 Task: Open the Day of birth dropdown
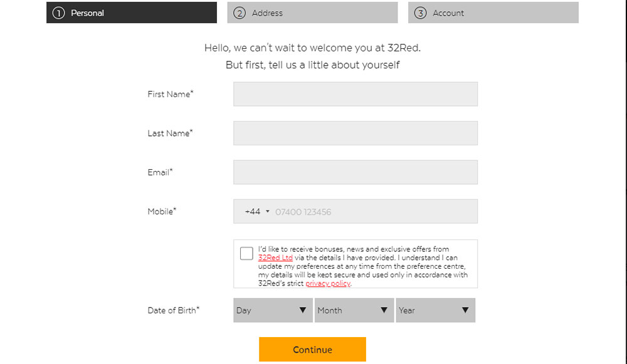273,310
